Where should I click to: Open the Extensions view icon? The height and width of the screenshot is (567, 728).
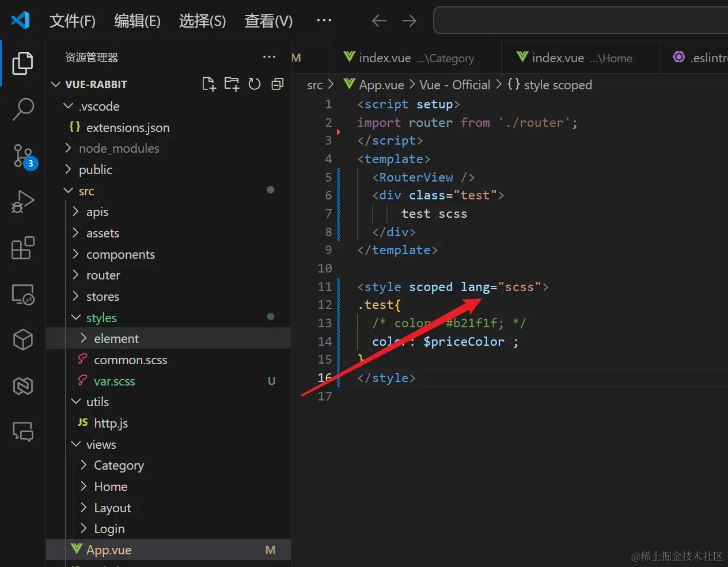[x=22, y=248]
